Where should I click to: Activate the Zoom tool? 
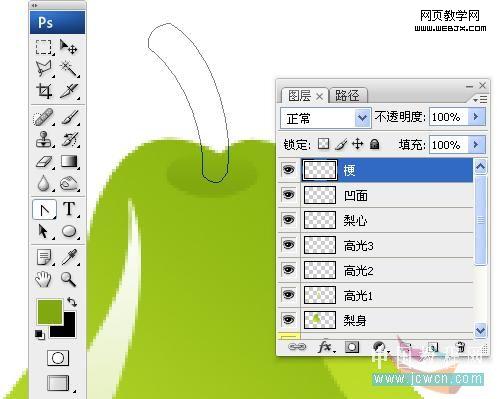click(69, 279)
